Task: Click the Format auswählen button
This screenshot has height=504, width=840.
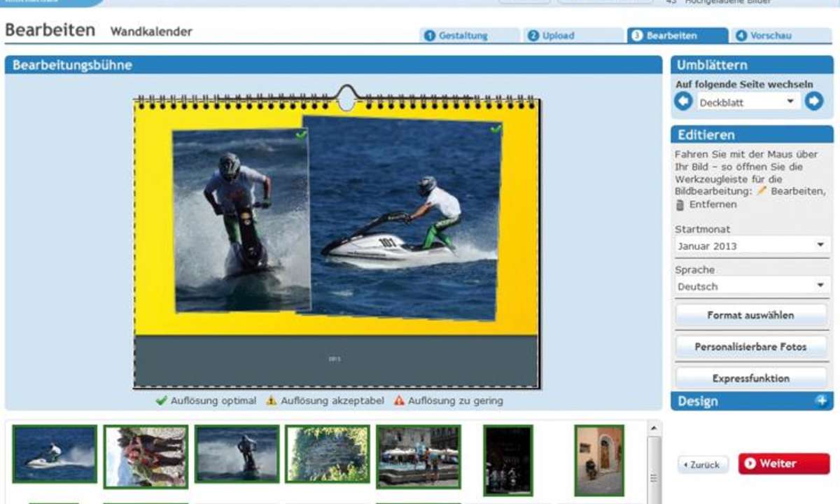Action: coord(750,315)
